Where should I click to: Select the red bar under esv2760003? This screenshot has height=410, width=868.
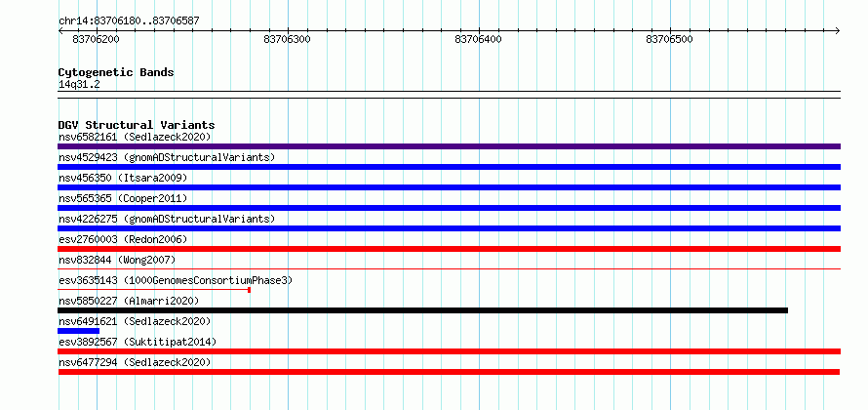[x=449, y=249]
